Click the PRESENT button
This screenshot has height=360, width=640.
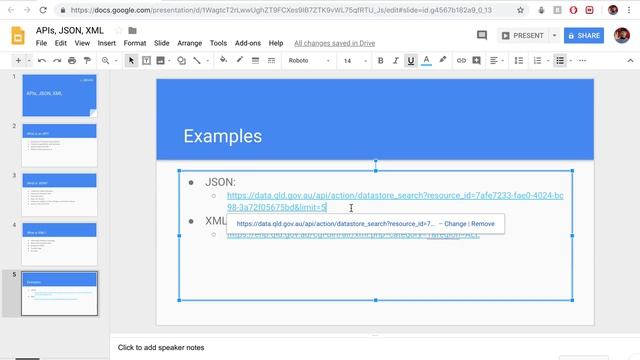522,36
